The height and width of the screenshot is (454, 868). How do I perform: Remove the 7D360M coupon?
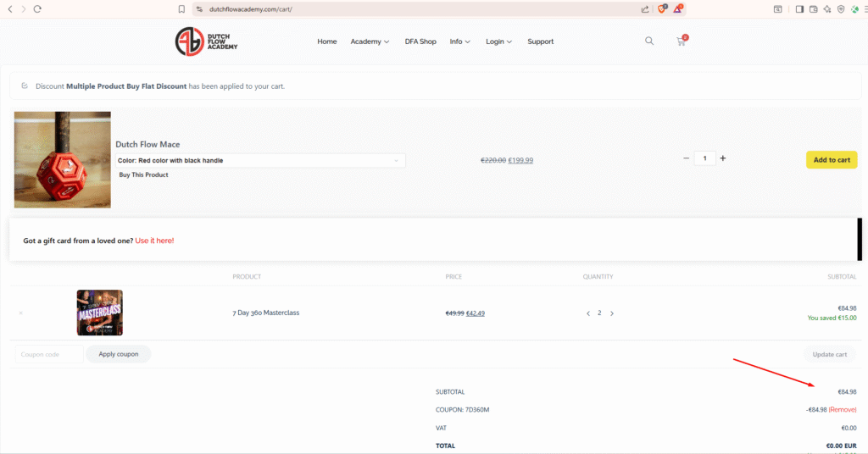pos(843,410)
